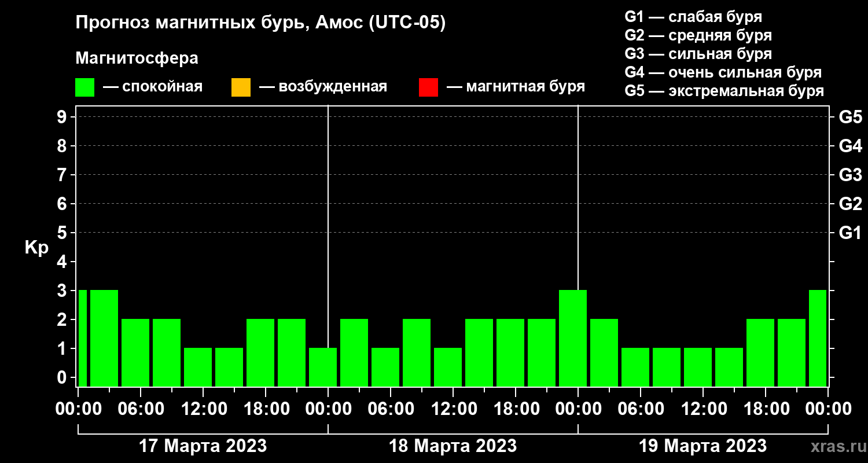Click the narrow first green bar at chart start
Viewport: 868px width, 463px height.
(x=82, y=338)
